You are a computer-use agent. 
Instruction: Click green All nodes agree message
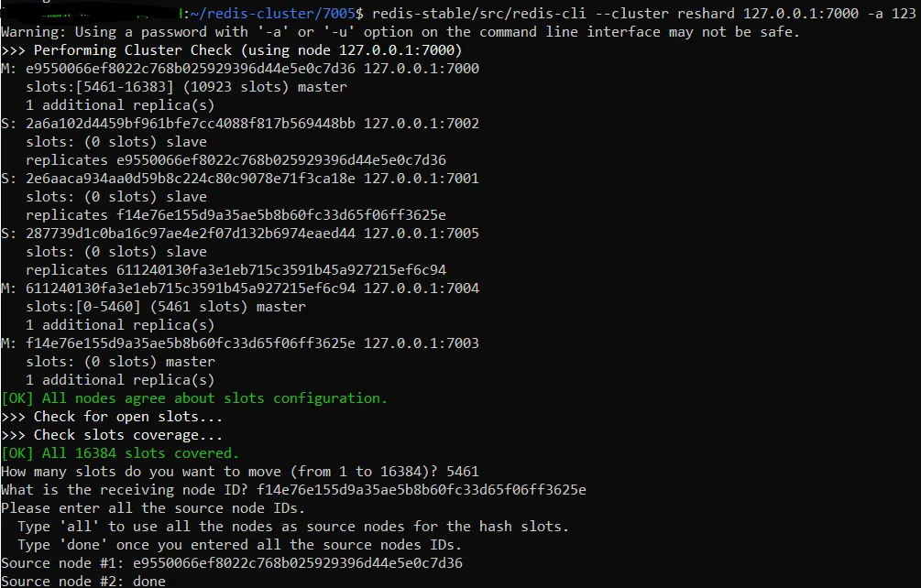pos(194,398)
